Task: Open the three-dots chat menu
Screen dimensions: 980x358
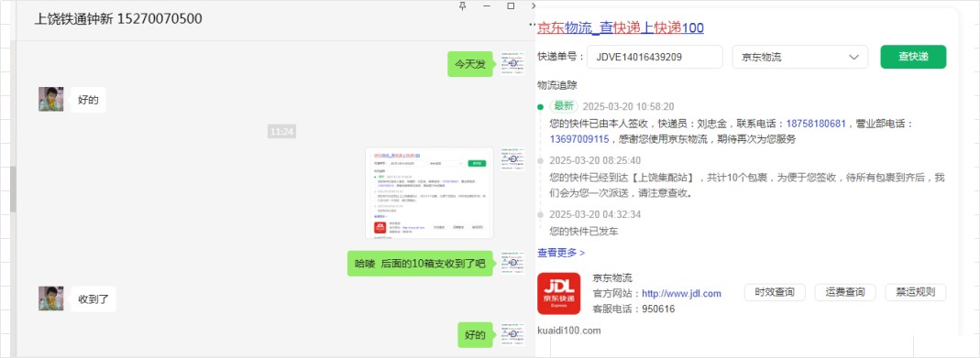Action: tap(532, 25)
